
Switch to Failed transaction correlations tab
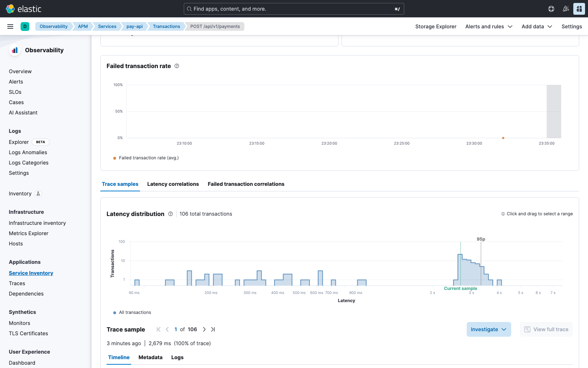tap(246, 184)
